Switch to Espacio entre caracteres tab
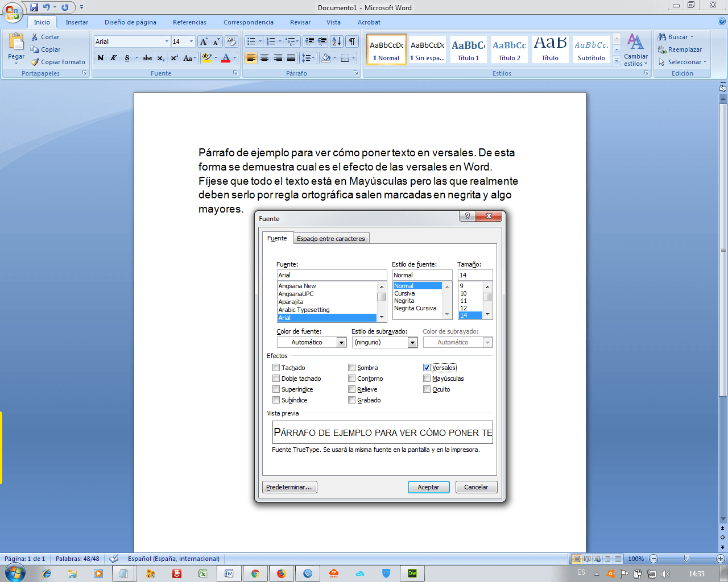Screen dimensions: 728x582 (330, 239)
